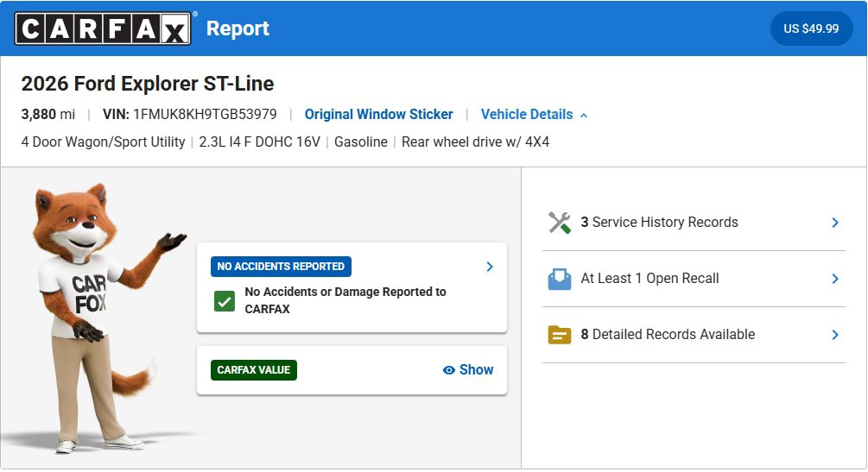Open 8 Detailed Records Available
The height and width of the screenshot is (472, 868).
coord(694,335)
